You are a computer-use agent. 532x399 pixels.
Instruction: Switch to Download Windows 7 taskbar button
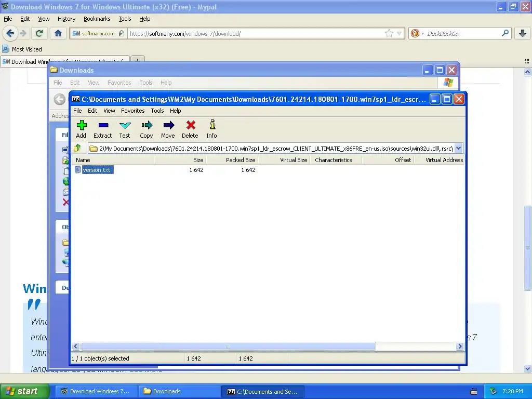tap(96, 391)
